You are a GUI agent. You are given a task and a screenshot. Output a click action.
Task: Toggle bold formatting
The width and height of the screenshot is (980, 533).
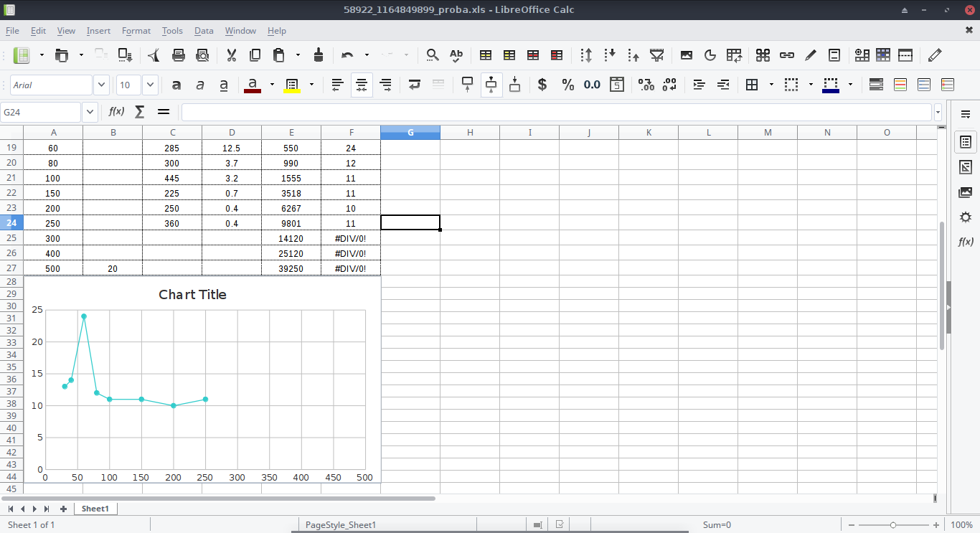pos(176,85)
